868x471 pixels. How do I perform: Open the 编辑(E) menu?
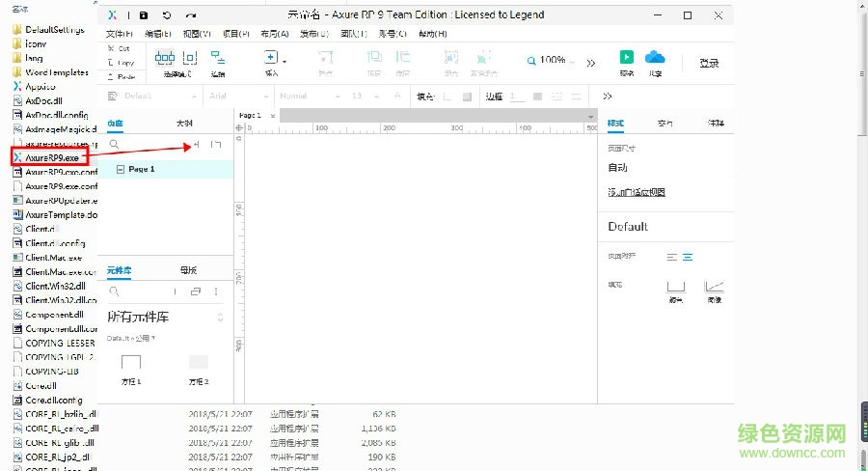(158, 34)
